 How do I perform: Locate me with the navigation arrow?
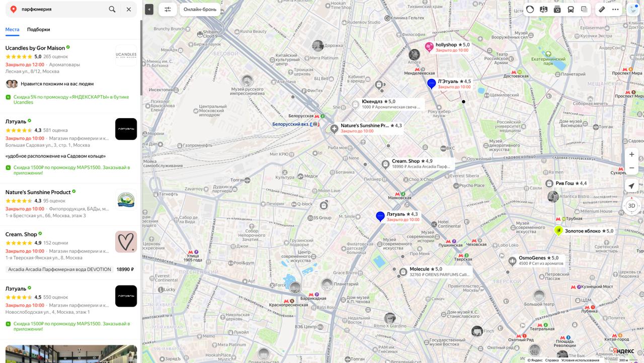[631, 186]
